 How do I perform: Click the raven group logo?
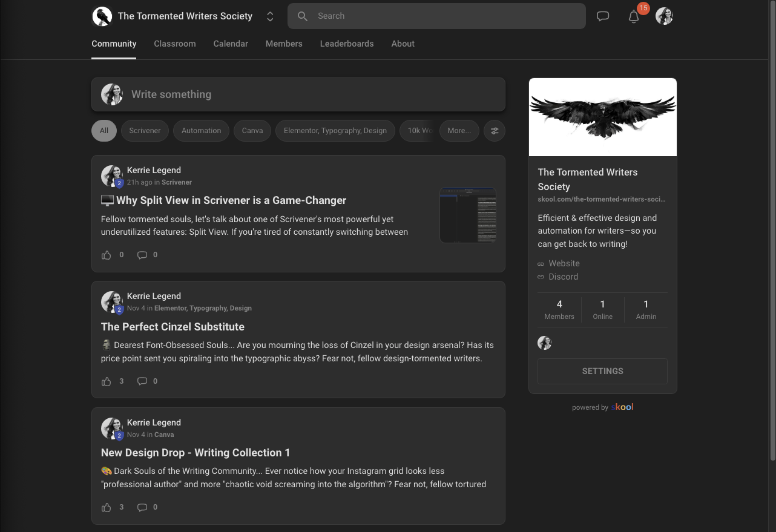coord(102,16)
